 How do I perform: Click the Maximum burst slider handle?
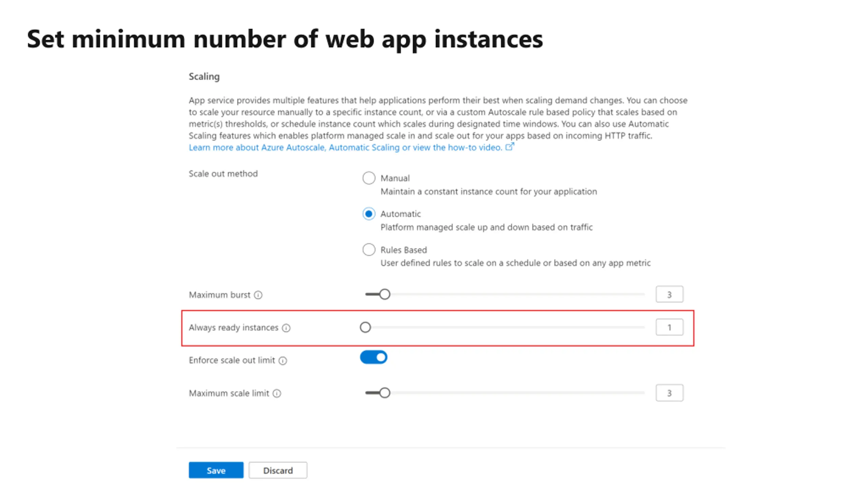click(384, 294)
